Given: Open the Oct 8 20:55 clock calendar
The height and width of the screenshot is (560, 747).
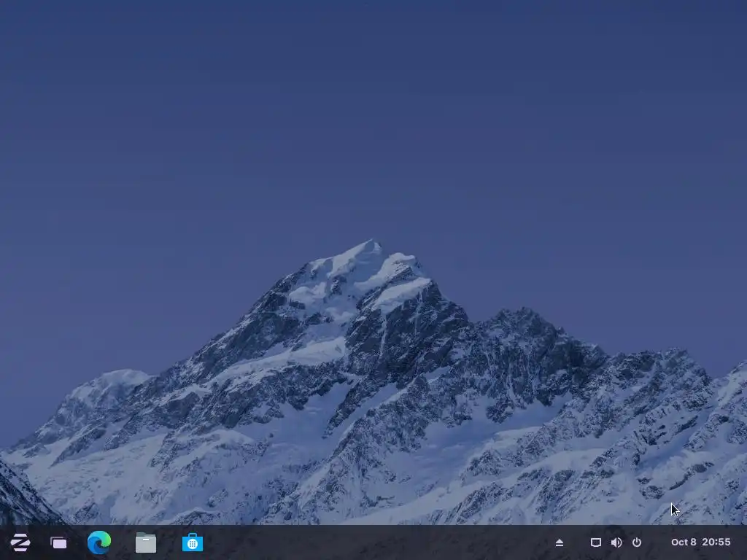Looking at the screenshot, I should (x=700, y=542).
